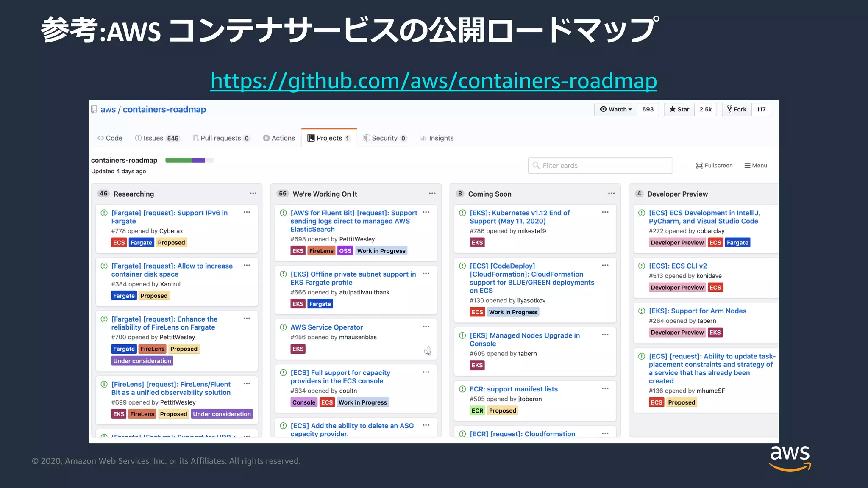This screenshot has width=868, height=488.
Task: Fork the repository
Action: tap(737, 109)
